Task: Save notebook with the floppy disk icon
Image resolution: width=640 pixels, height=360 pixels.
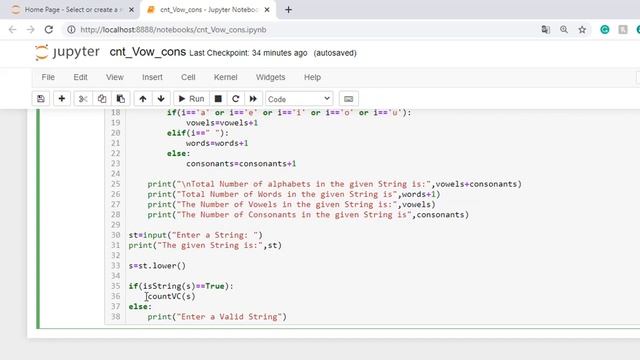Action: 41,99
